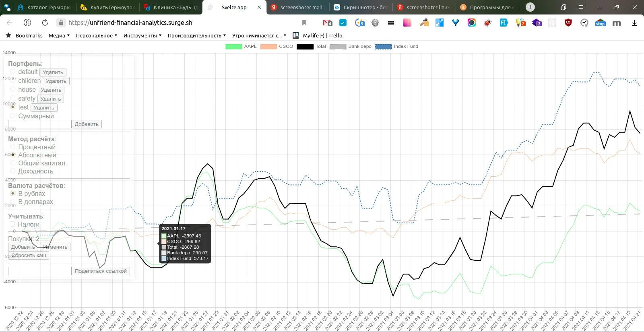Open downloads with the download arrow icon
Screen dimensions: 644x332
tap(634, 23)
